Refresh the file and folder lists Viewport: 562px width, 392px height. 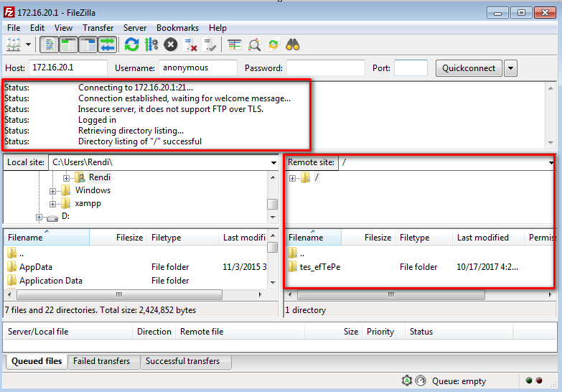click(x=131, y=45)
